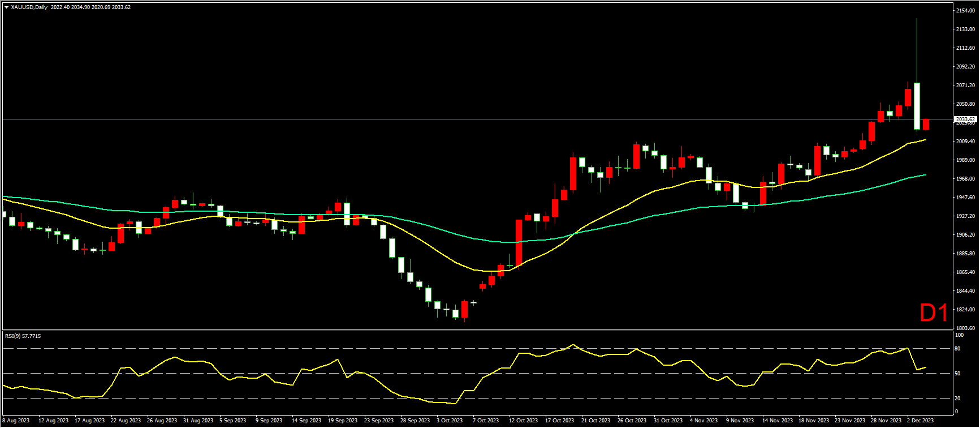Click the RSI(9) 57.7715 indicator label
Viewport: 980px width, 428px height.
[x=23, y=336]
